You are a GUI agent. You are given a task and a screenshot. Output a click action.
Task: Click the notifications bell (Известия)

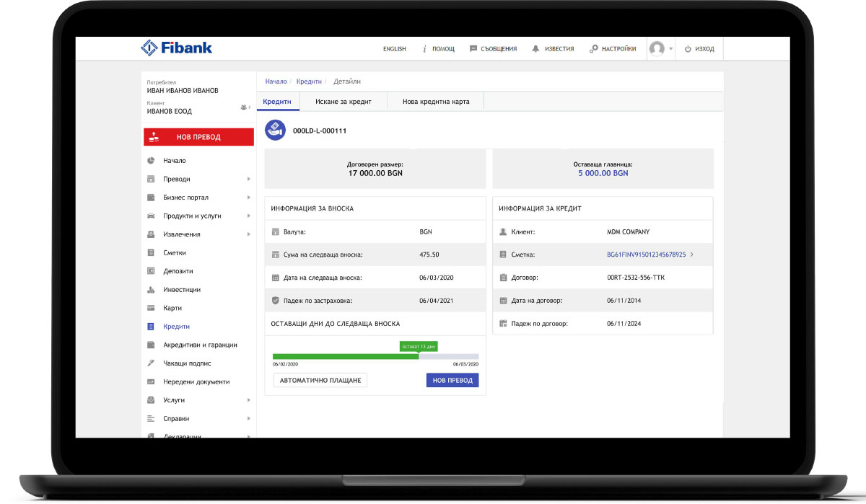pos(535,49)
